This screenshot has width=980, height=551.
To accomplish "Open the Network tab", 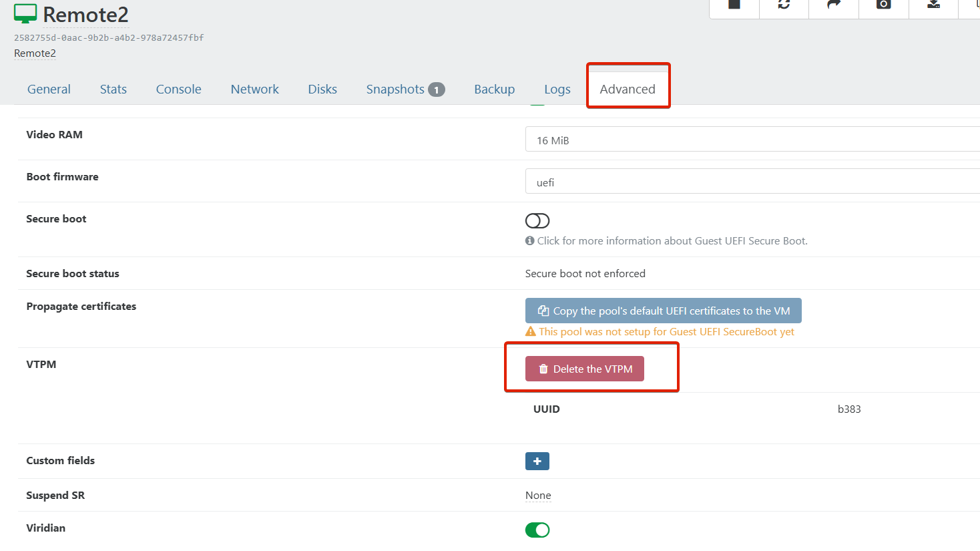I will tap(254, 89).
